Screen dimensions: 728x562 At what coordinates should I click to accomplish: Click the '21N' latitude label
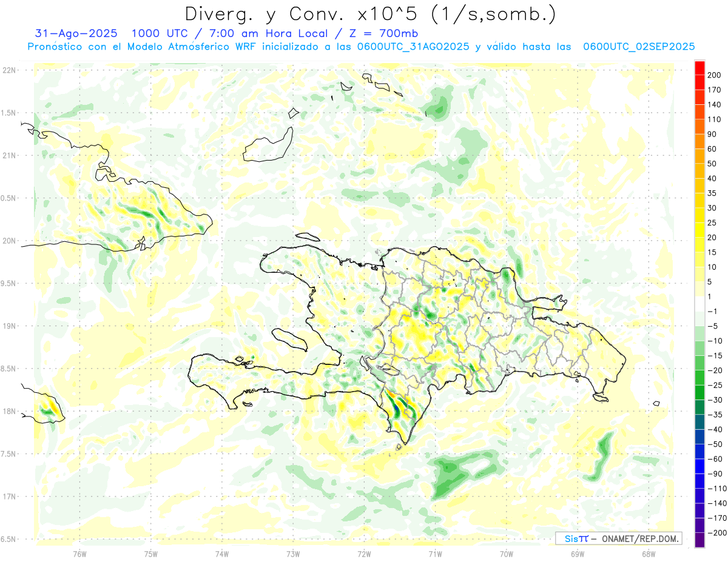pyautogui.click(x=9, y=155)
